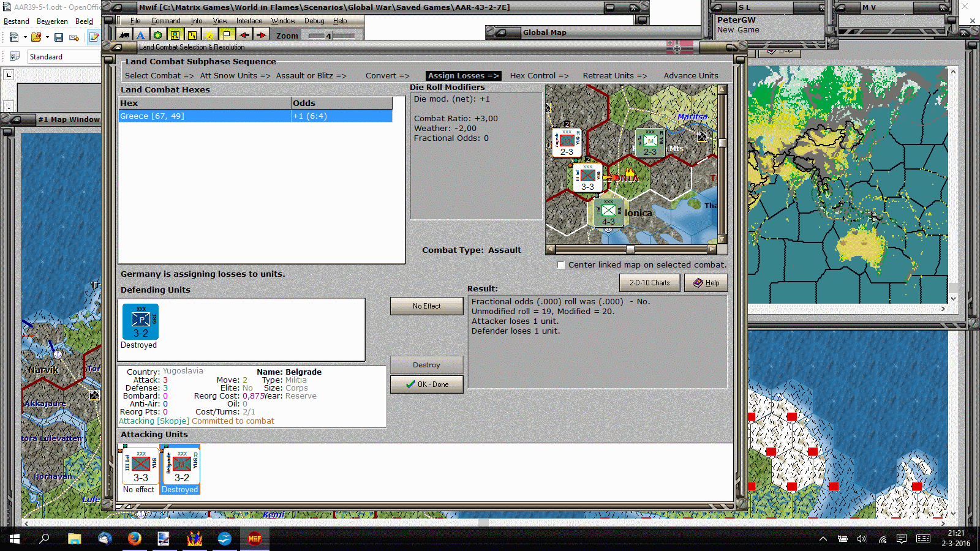Viewport: 980px width, 551px height.
Task: Click the combat map vertical scrollbar thumb
Action: click(x=722, y=143)
